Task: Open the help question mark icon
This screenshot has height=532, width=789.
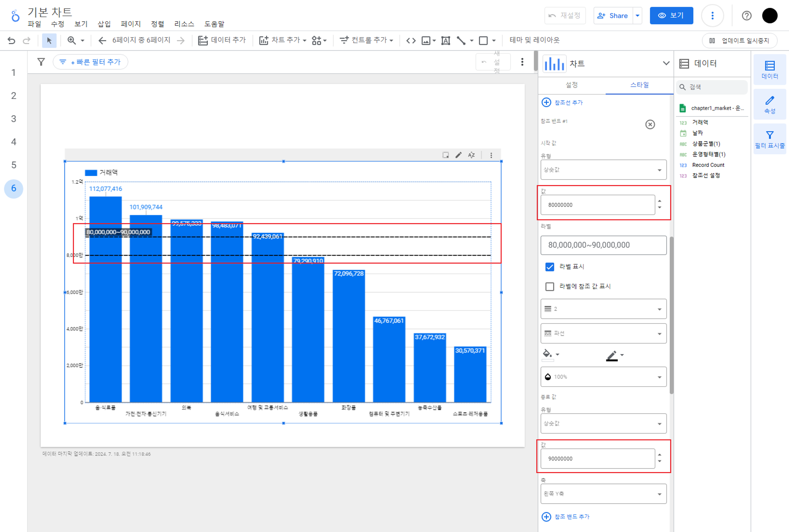Action: pos(746,16)
